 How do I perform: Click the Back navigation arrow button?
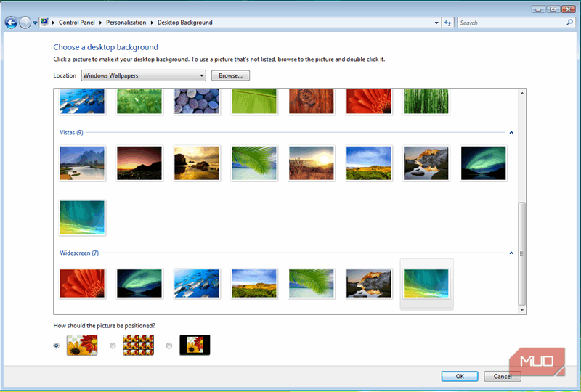point(11,23)
